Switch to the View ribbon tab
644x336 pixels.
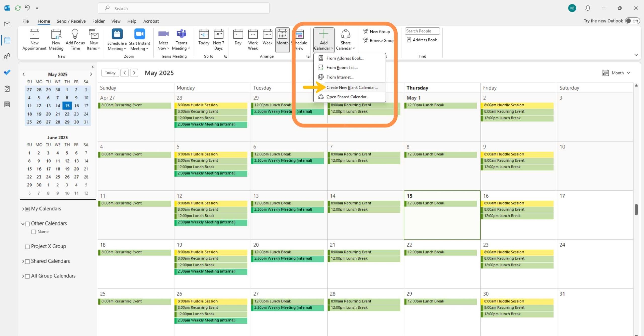(116, 21)
